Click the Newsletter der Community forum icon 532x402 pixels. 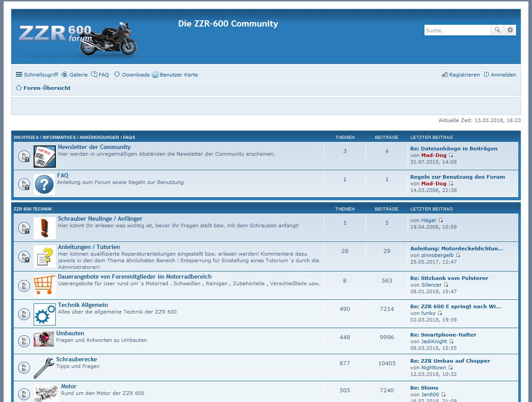(x=45, y=157)
